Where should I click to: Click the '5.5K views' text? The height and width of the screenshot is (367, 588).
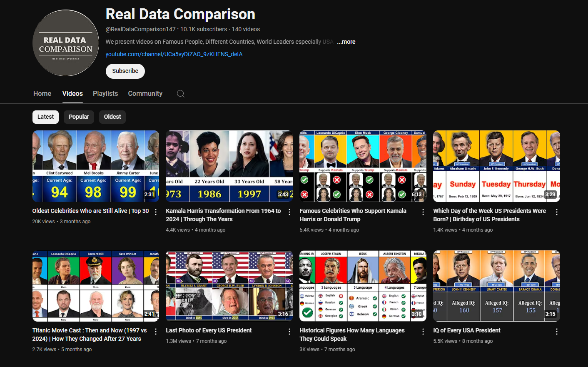click(x=445, y=341)
